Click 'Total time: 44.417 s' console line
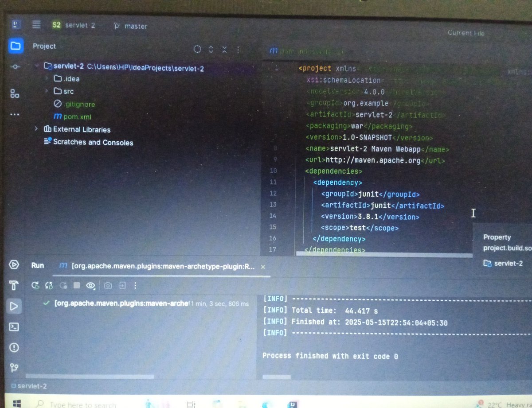The width and height of the screenshot is (532, 408). (320, 311)
